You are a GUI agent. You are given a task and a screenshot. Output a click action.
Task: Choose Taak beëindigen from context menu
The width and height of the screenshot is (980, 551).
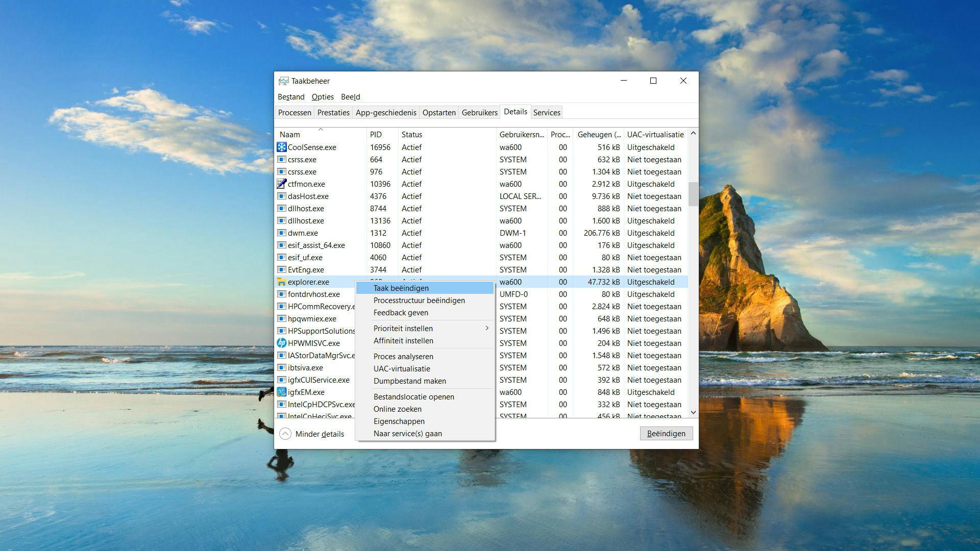coord(401,288)
